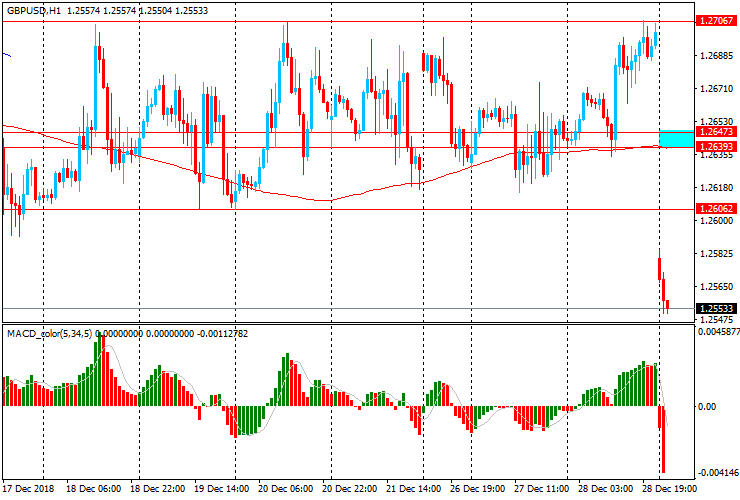
Task: Select the cyan rectangle zone on chart
Action: [676, 138]
